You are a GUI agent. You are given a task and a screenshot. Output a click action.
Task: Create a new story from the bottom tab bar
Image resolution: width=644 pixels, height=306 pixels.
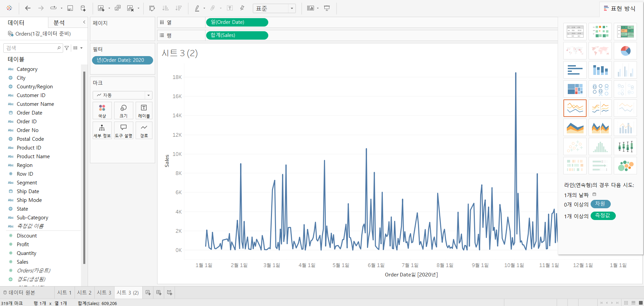170,293
